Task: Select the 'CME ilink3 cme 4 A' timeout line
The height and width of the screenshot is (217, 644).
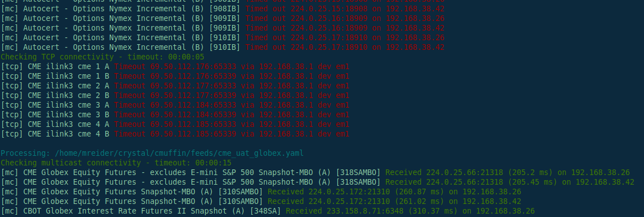Action: pos(175,124)
